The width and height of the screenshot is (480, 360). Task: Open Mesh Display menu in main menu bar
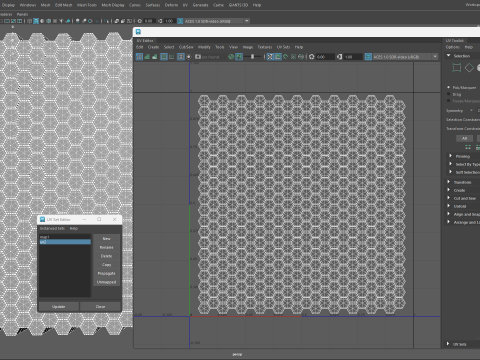click(113, 5)
